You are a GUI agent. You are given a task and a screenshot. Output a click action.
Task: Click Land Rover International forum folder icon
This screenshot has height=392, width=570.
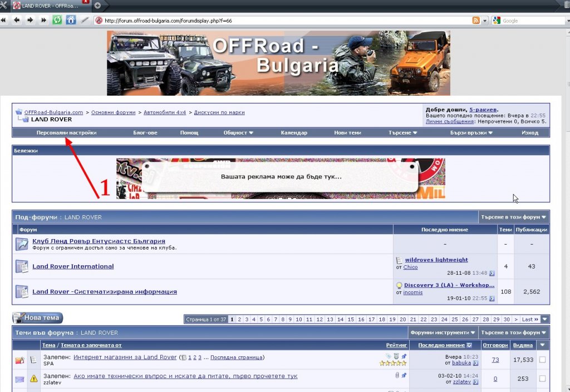click(22, 266)
